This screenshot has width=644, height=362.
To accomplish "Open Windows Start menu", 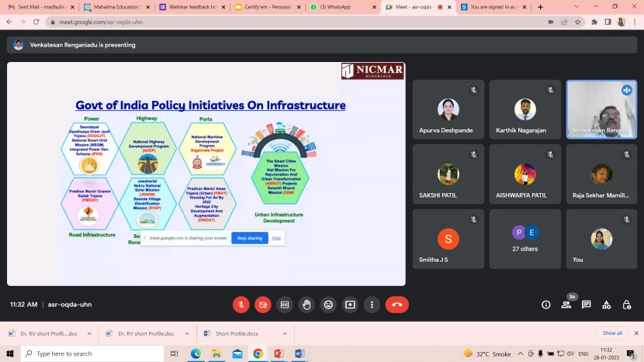I will tap(10, 353).
